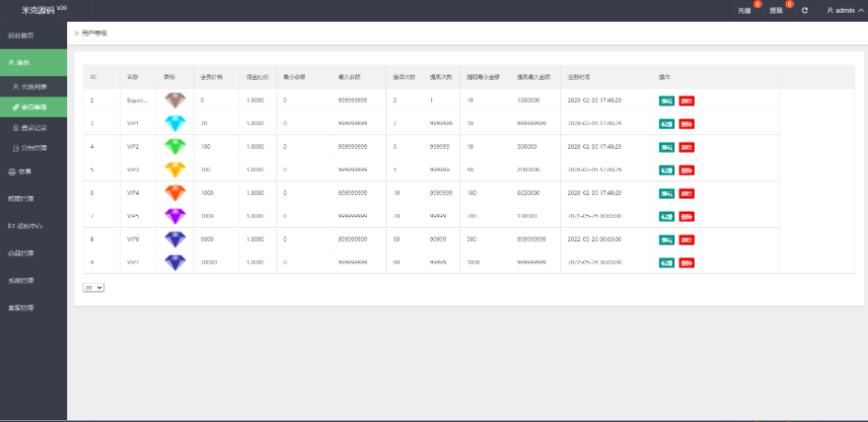Expand the 交易 sidebar section
Screen dimensions: 868x422
pos(33,172)
